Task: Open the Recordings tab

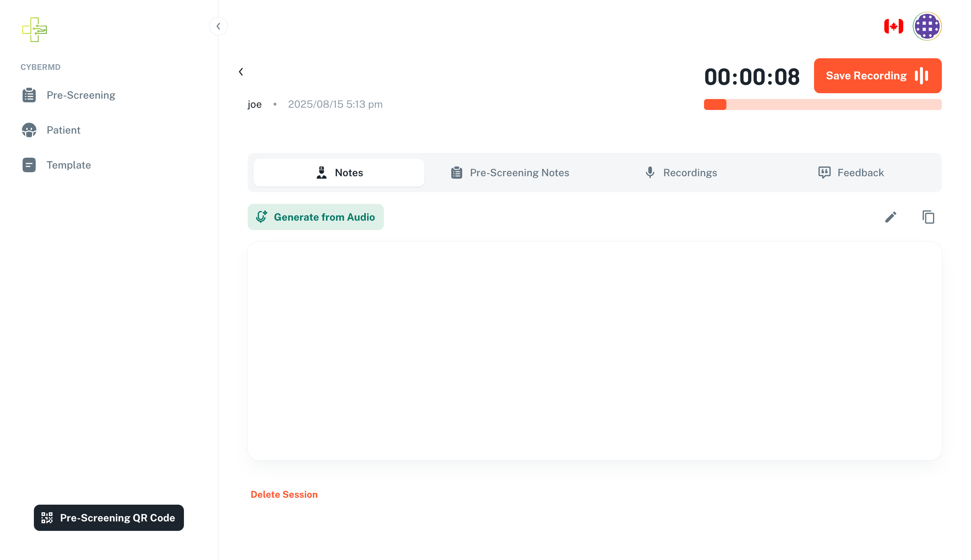Action: [681, 173]
